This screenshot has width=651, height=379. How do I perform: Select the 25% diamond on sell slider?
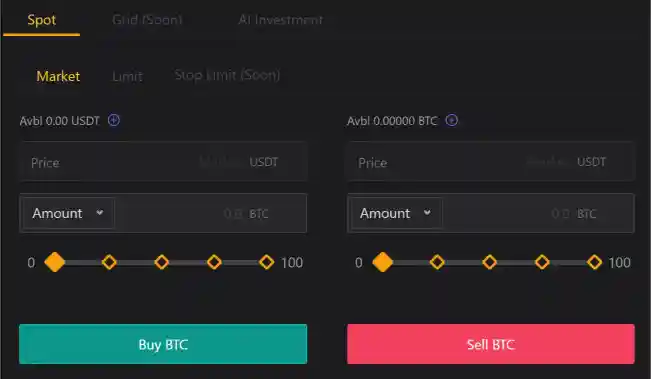coord(437,262)
